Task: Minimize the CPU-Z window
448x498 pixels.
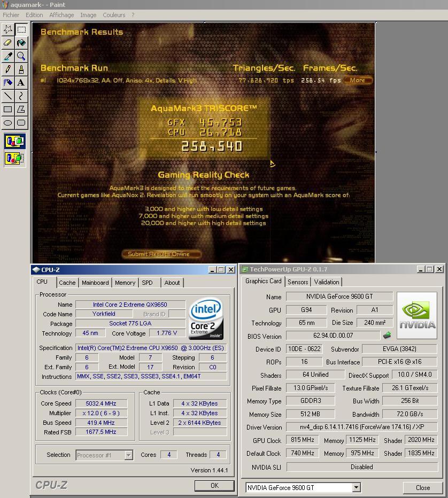Action: click(x=212, y=270)
